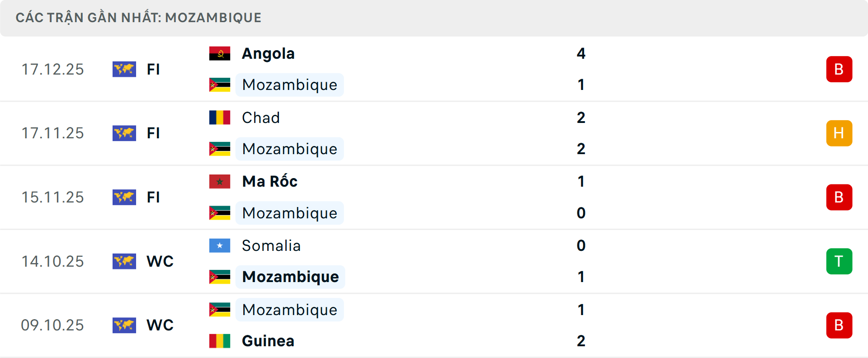The image size is (868, 358).
Task: Click the red B badge for Angola match
Action: [x=839, y=69]
